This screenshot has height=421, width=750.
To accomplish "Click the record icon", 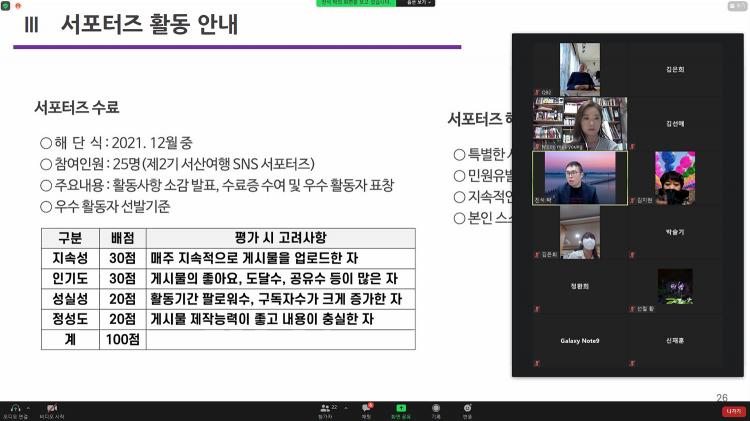I will [x=435, y=408].
